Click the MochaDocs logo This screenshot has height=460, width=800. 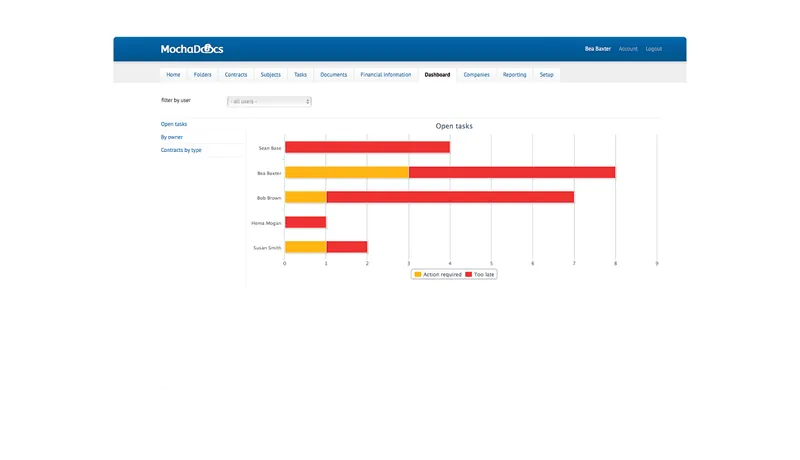tap(192, 49)
